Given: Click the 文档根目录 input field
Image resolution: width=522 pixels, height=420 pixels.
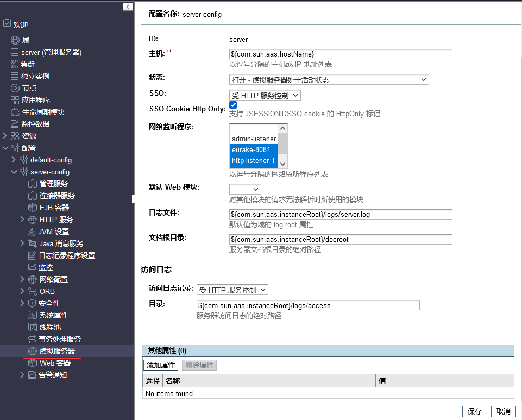Looking at the screenshot, I should 341,239.
